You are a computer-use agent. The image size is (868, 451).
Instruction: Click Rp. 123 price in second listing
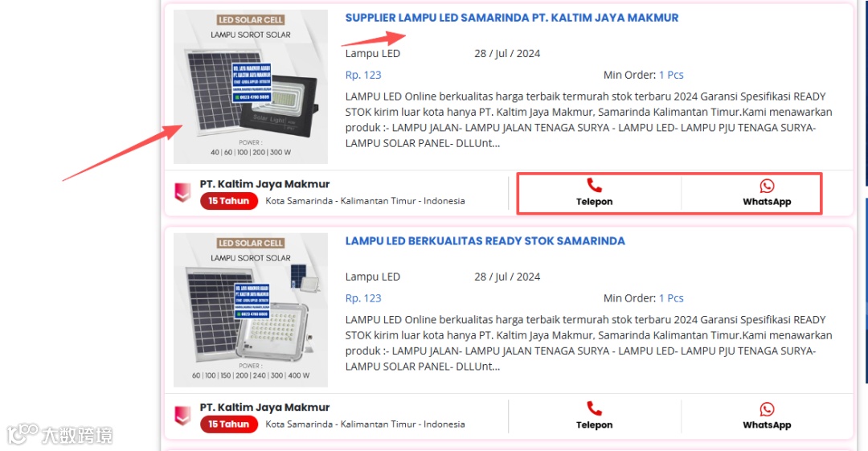pos(363,298)
